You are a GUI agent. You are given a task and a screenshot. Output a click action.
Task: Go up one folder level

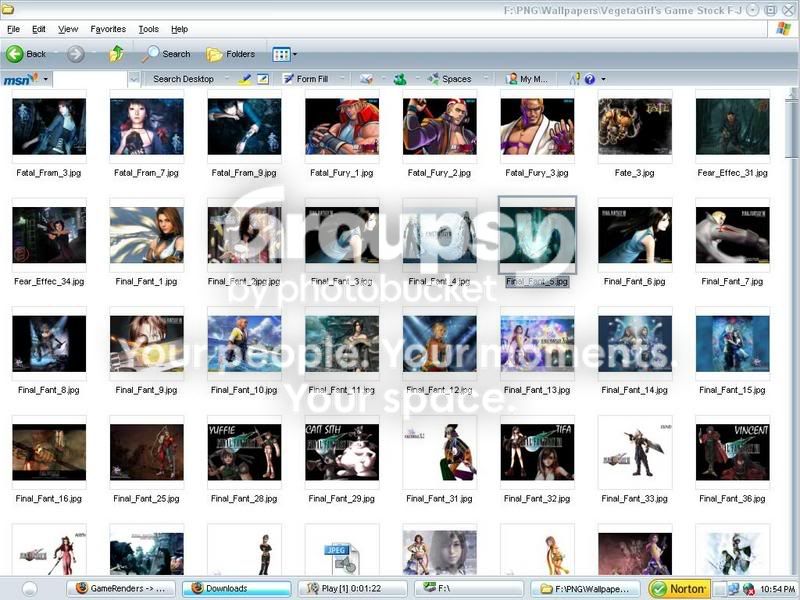pos(117,54)
